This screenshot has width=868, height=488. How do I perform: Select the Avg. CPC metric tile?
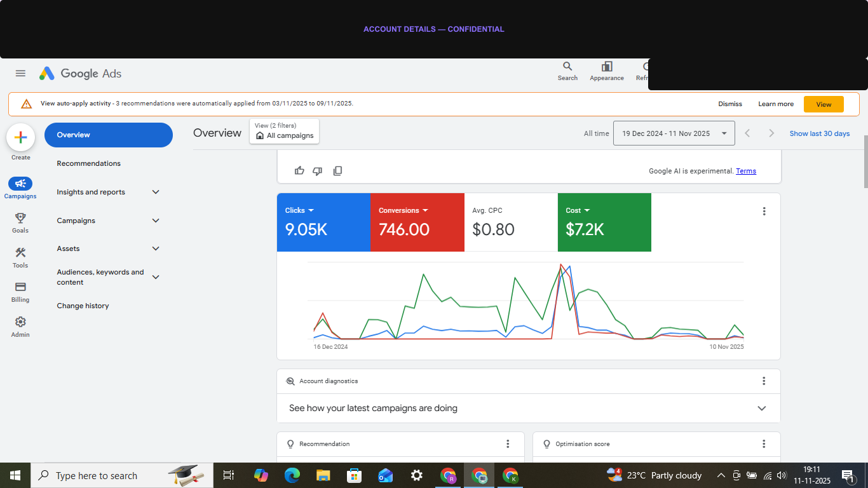(x=511, y=222)
